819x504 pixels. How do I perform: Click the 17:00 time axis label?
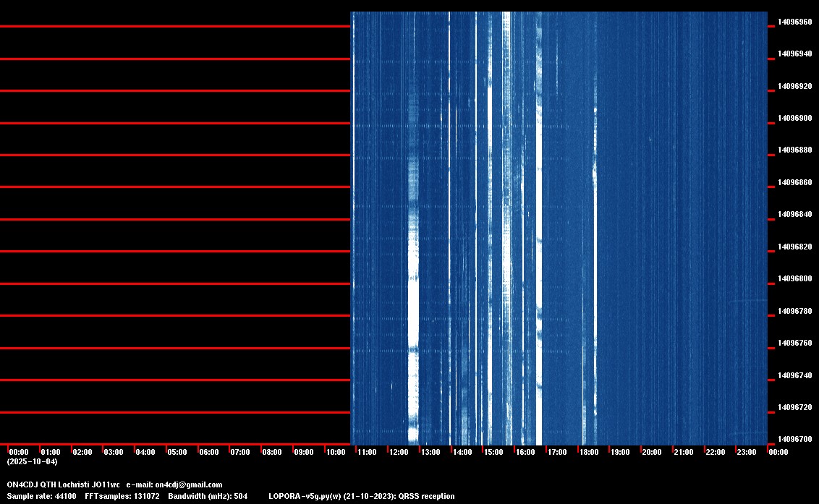pos(557,452)
